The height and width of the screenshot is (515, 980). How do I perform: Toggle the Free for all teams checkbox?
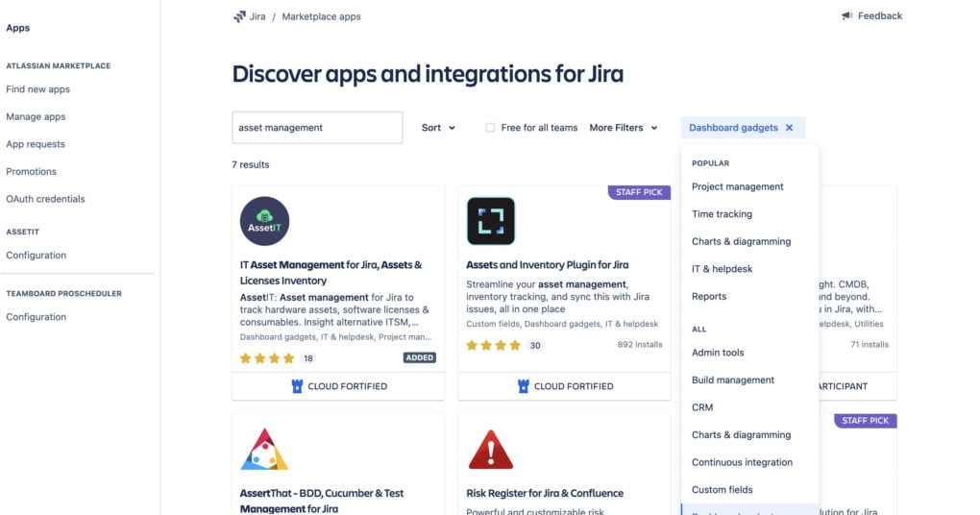point(490,128)
